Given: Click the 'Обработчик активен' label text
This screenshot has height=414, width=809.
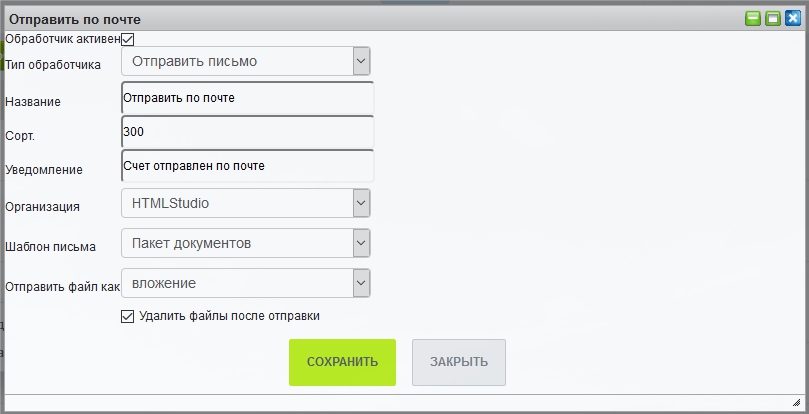Looking at the screenshot, I should point(62,39).
